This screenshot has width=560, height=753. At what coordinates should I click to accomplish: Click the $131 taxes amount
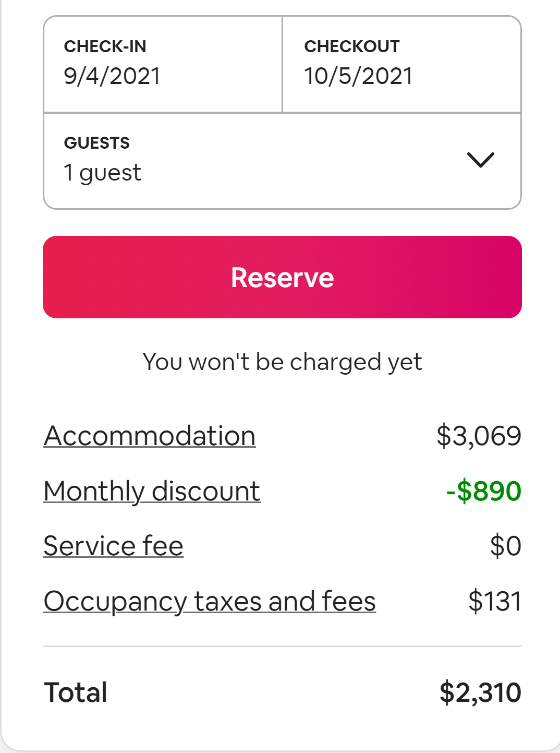494,601
